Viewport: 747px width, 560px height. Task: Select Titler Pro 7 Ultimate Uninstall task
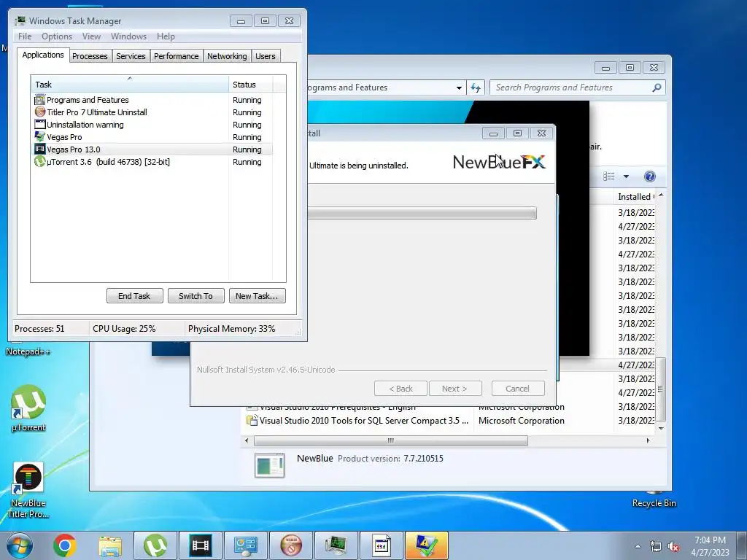152,112
